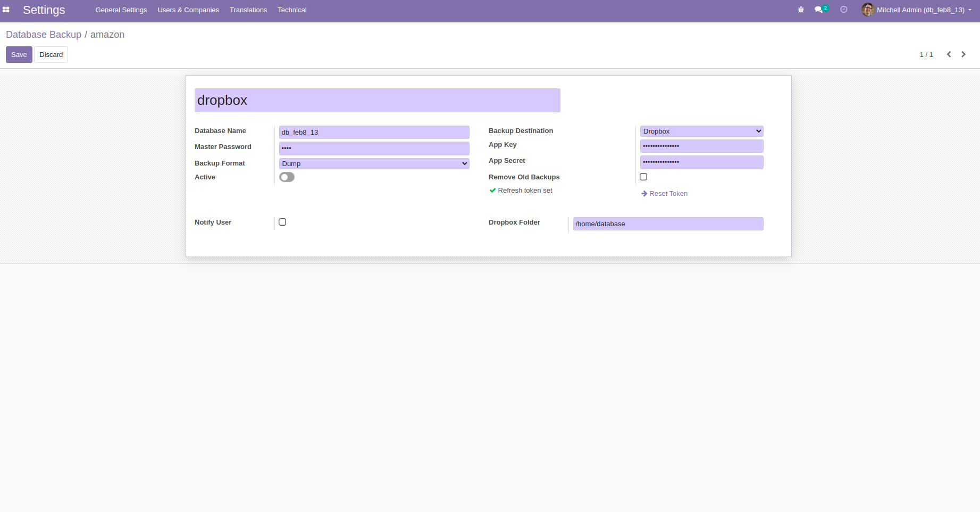
Task: Click the Remove Old Backups label
Action: point(524,177)
